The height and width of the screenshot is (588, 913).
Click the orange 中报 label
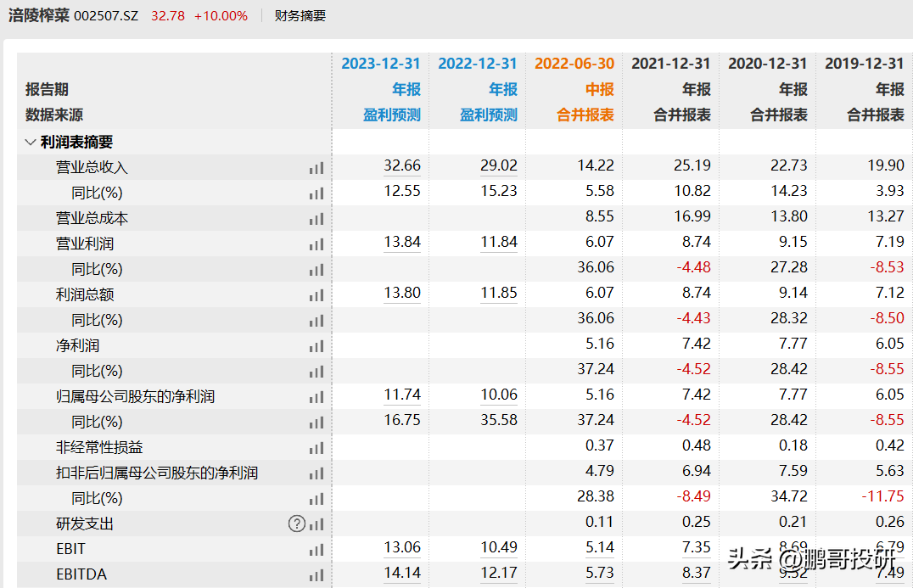click(600, 89)
